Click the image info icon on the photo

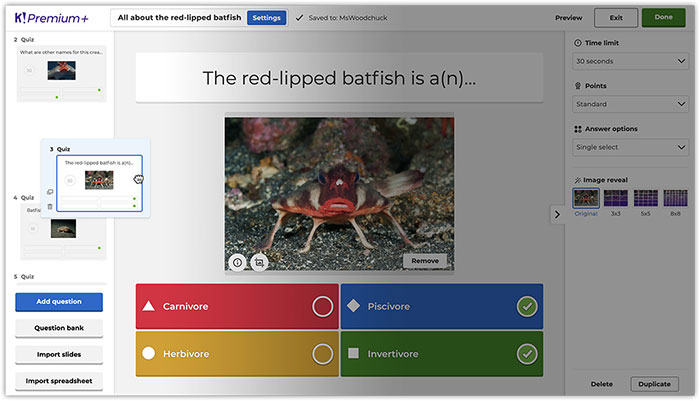(237, 262)
